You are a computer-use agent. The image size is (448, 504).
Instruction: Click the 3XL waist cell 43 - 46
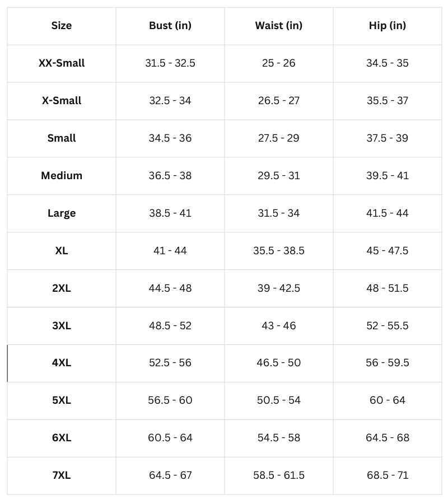pos(279,325)
